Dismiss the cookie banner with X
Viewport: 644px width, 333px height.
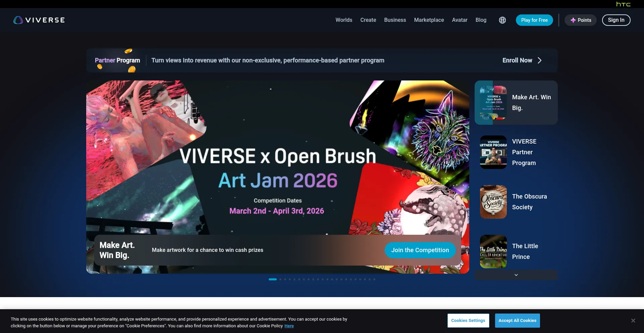pos(633,321)
